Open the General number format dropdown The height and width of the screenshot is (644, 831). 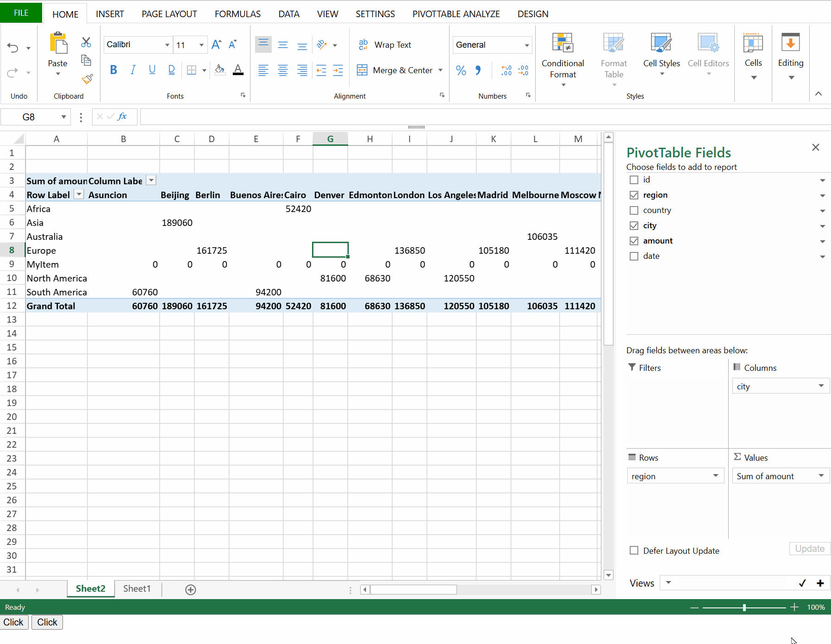pos(527,45)
